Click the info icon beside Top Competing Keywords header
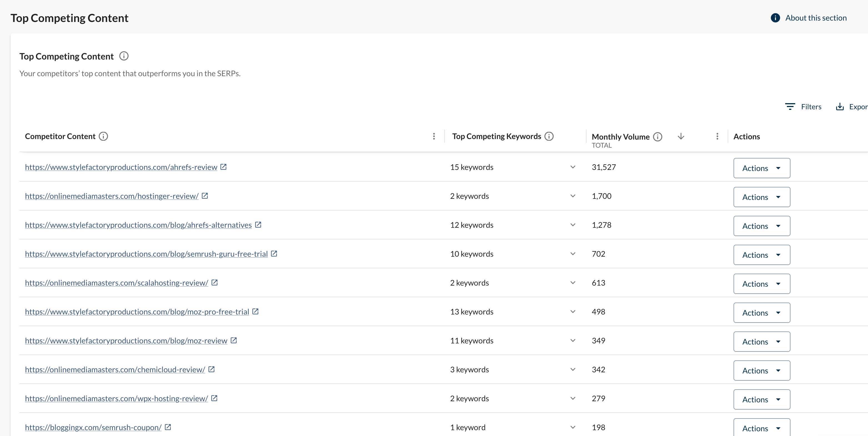Screen dimensions: 868x436 click(x=549, y=136)
